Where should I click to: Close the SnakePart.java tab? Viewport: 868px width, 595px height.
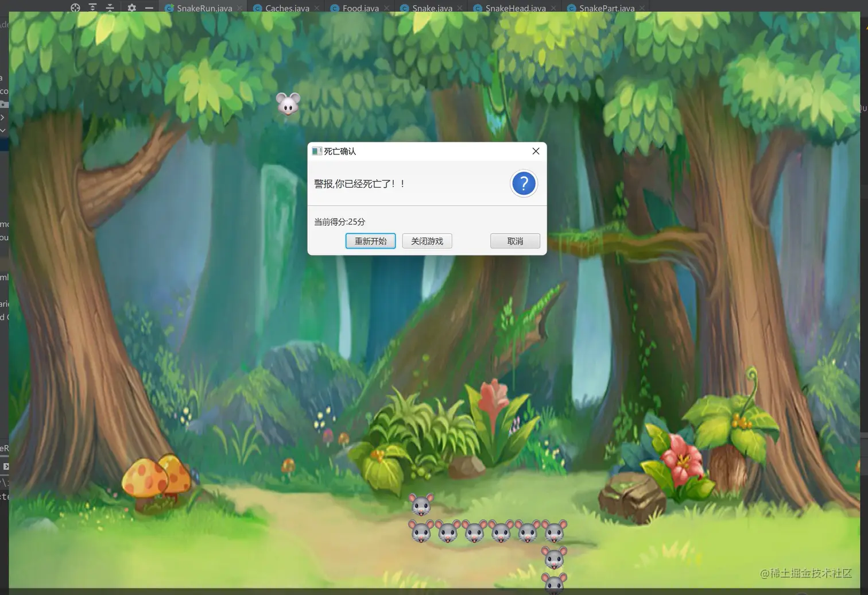click(x=642, y=8)
